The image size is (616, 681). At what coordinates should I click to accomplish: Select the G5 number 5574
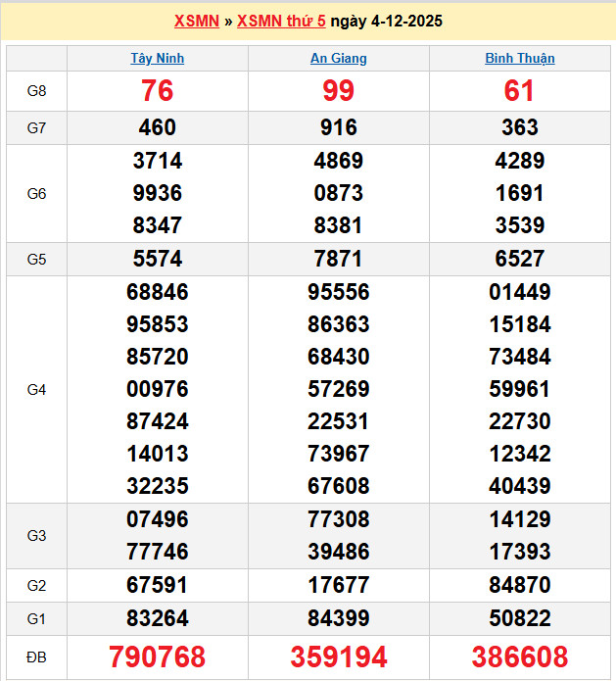point(157,260)
